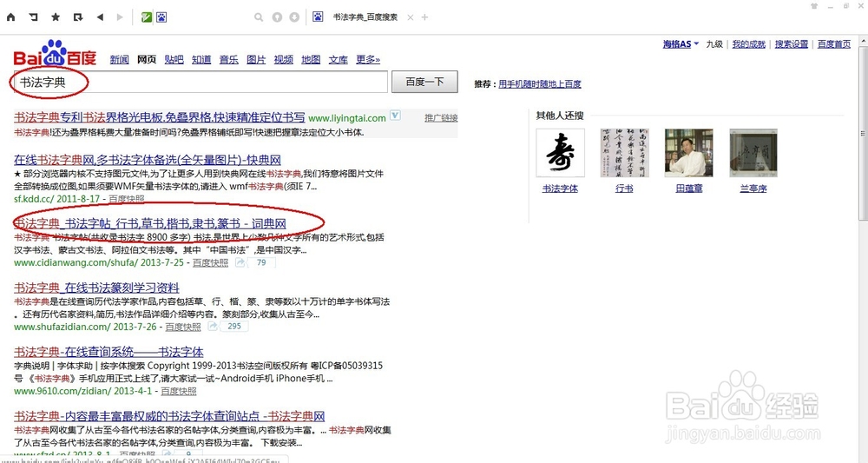
Task: Click the 书法字体 calligraphy thumbnail
Action: tap(560, 153)
